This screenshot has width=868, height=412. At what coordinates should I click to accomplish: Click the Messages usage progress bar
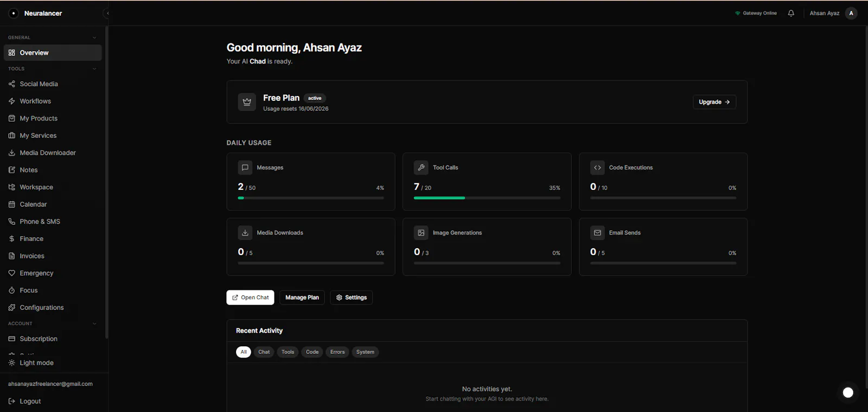[x=311, y=198]
